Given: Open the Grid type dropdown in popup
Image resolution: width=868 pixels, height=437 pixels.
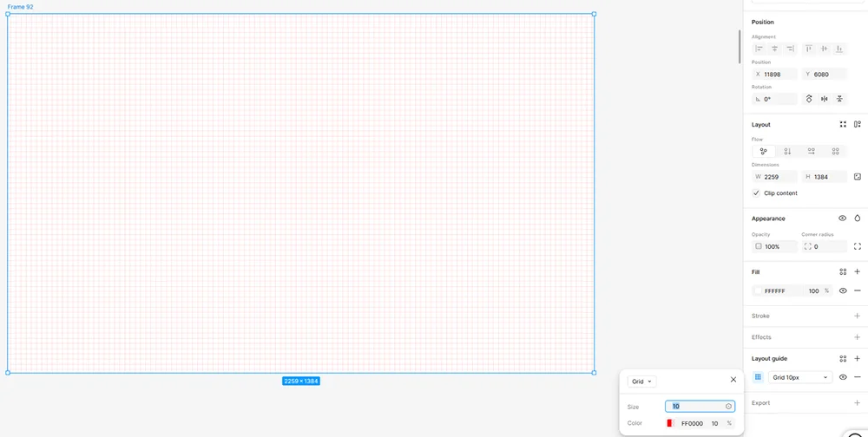Looking at the screenshot, I should (641, 382).
